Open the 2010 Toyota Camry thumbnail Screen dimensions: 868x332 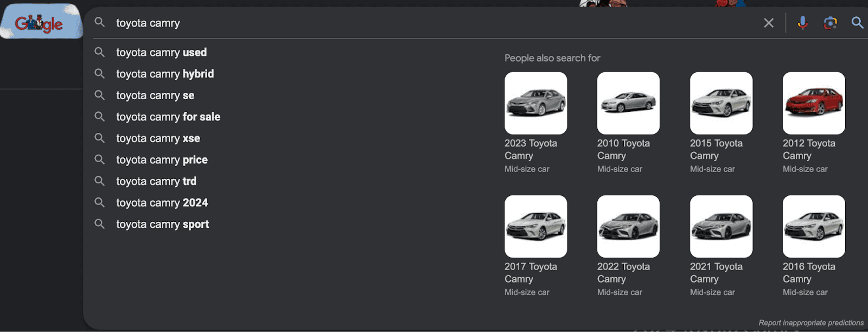[x=628, y=103]
